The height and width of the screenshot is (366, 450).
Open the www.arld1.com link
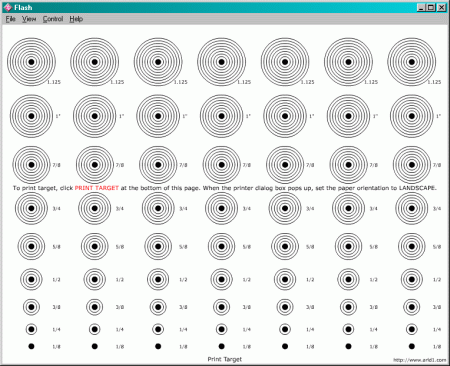click(419, 360)
